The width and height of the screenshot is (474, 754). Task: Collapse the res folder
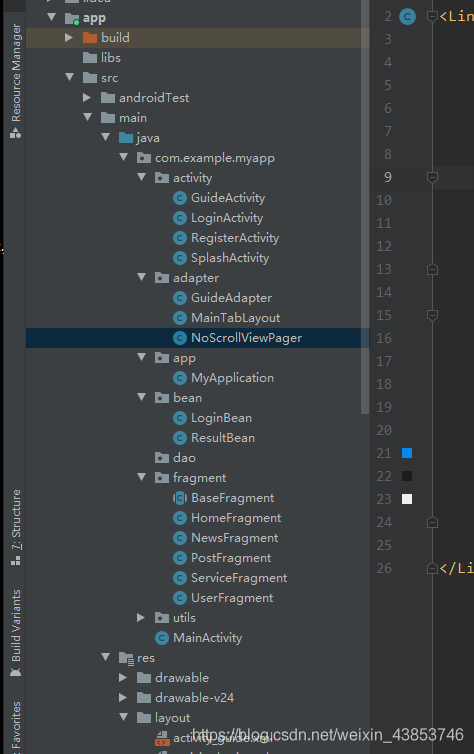[x=106, y=657]
